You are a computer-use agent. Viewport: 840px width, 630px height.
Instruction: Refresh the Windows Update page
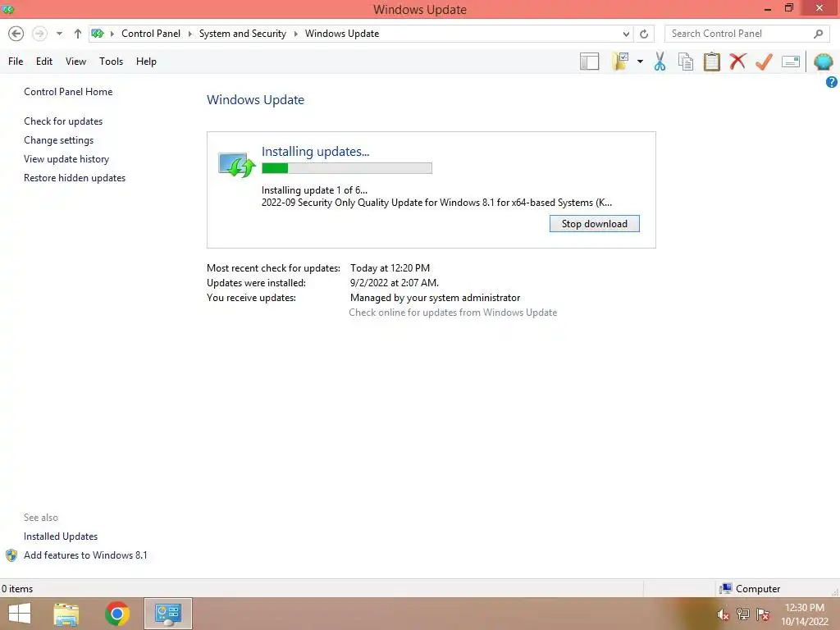[644, 34]
